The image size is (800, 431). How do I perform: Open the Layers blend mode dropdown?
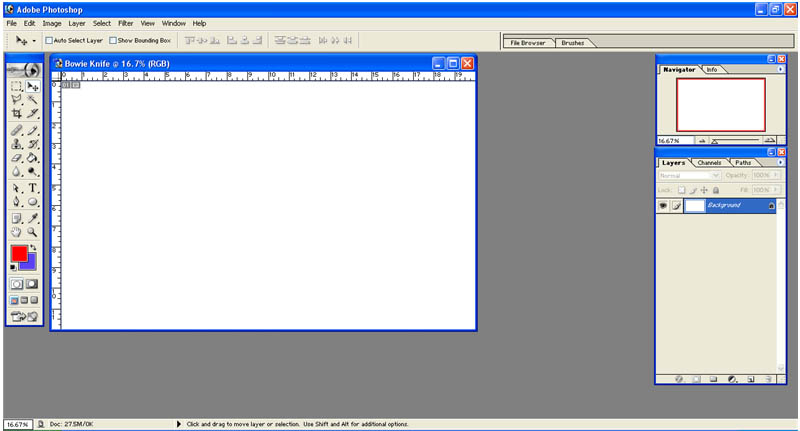[x=689, y=175]
